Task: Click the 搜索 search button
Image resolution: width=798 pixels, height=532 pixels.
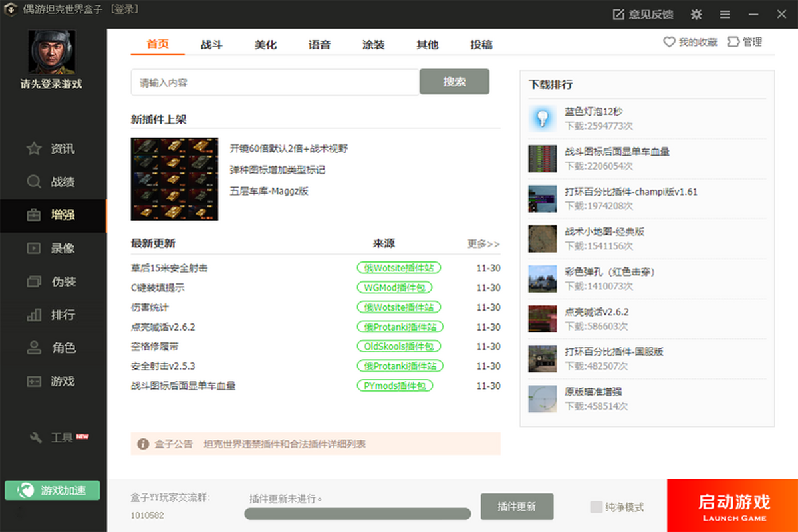Action: click(454, 82)
